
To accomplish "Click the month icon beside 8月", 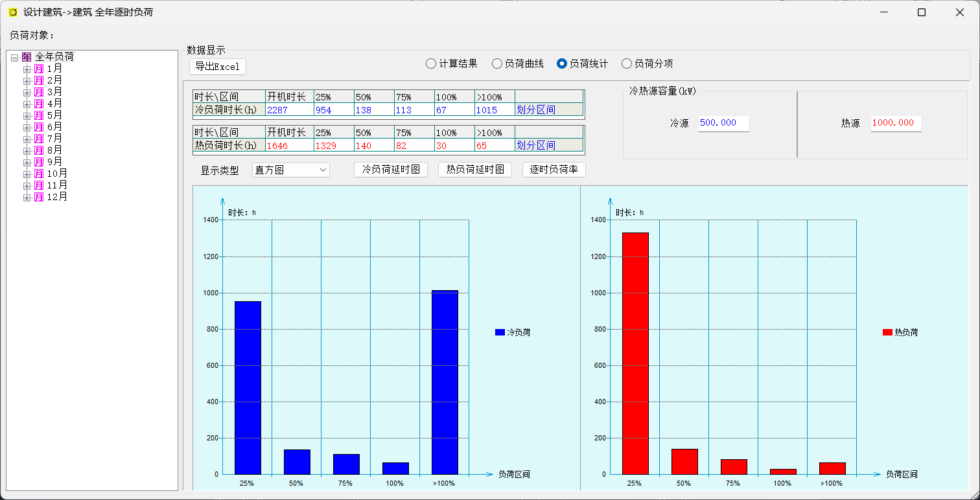I will (39, 150).
